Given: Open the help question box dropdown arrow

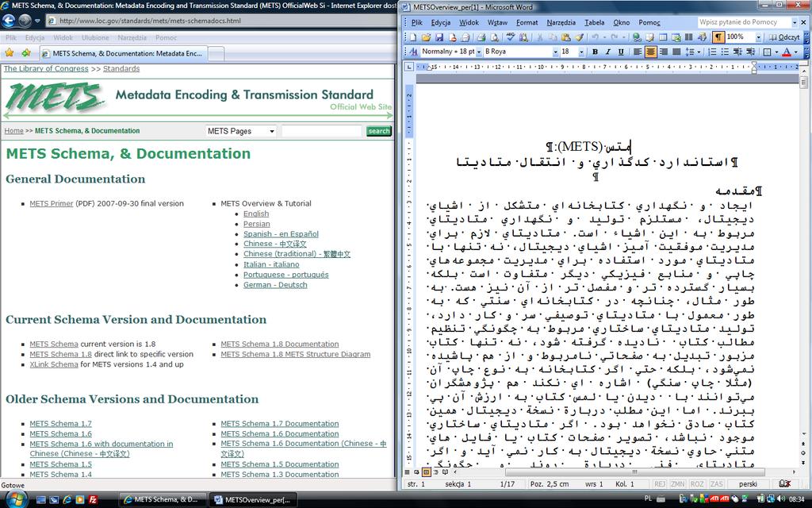Looking at the screenshot, I should pos(795,22).
